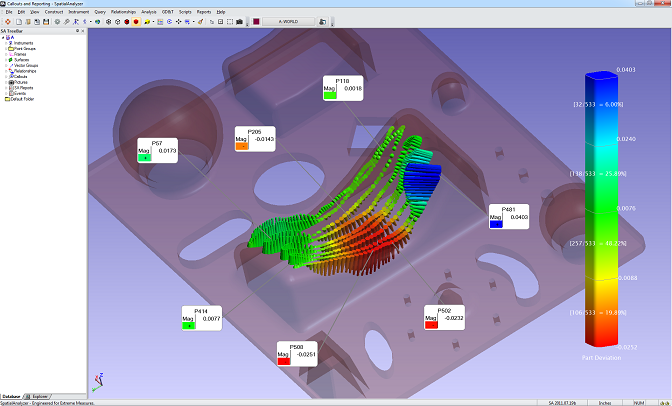The image size is (672, 406).
Task: Open the GD&T menu
Action: pos(168,12)
